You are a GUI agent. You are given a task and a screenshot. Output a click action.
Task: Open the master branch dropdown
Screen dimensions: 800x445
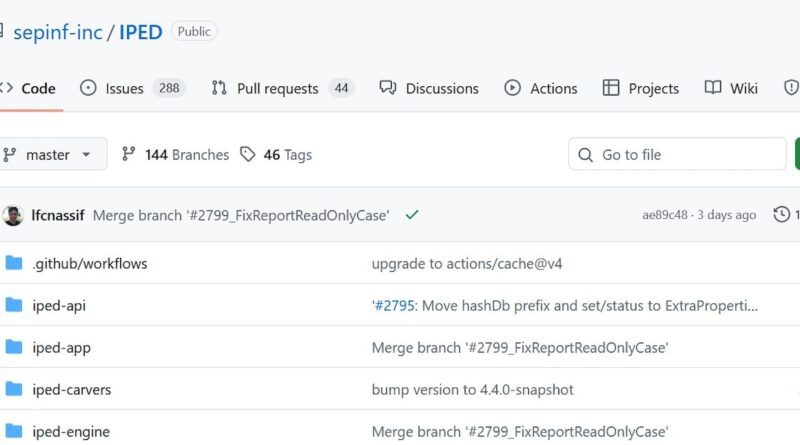coord(50,155)
